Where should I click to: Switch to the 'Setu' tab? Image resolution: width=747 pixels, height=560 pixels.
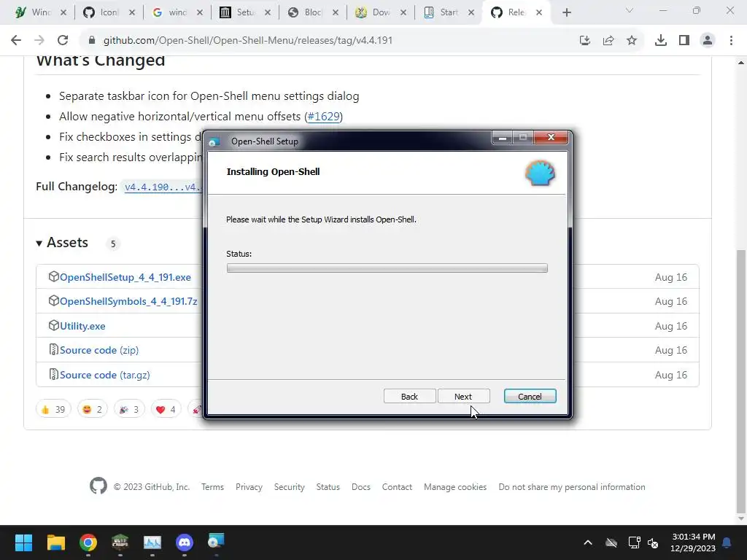click(x=245, y=12)
